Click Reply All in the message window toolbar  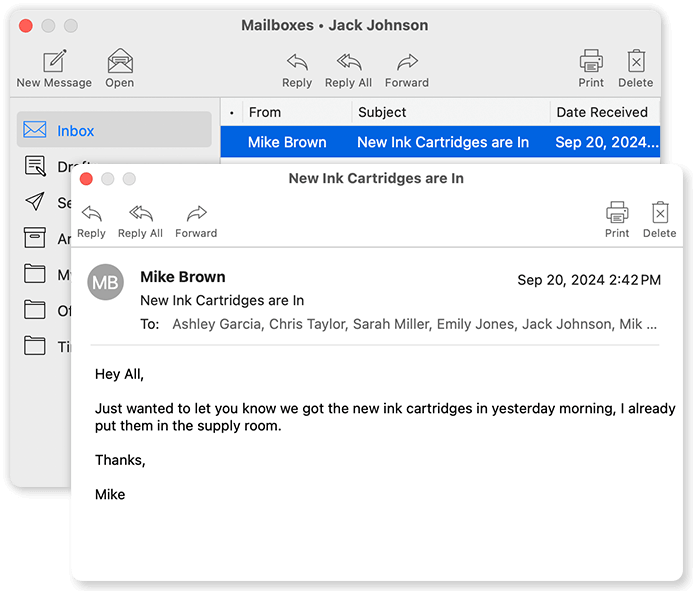(140, 222)
